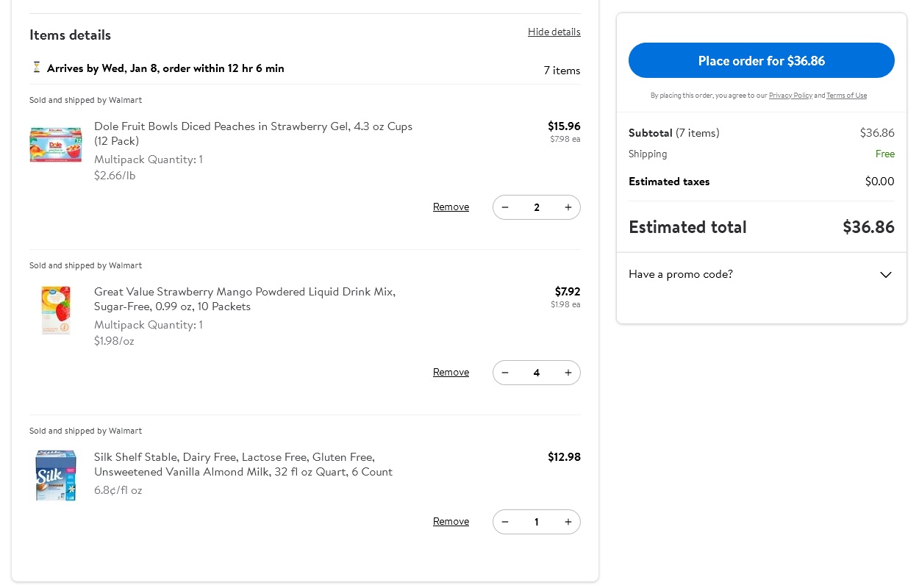
Task: Click the 'Items details' heading
Action: 70,35
